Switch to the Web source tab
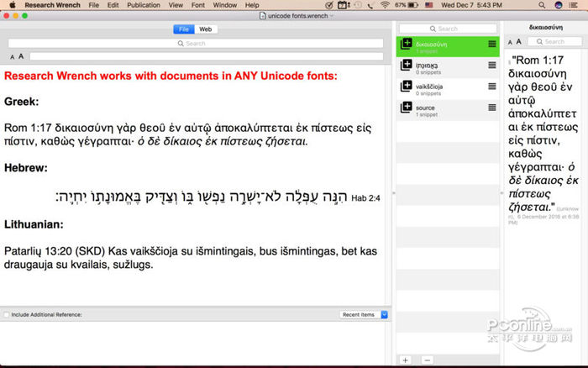This screenshot has height=368, width=588. click(206, 29)
